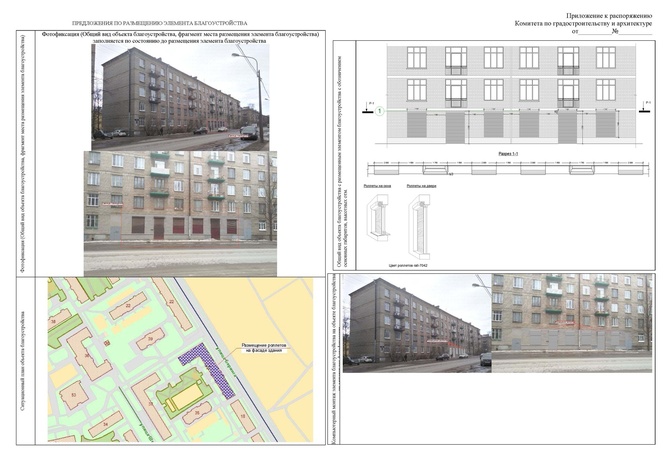668x470 pixels.
Task: Open the corner-view building photo with street lamp
Action: 180,97
